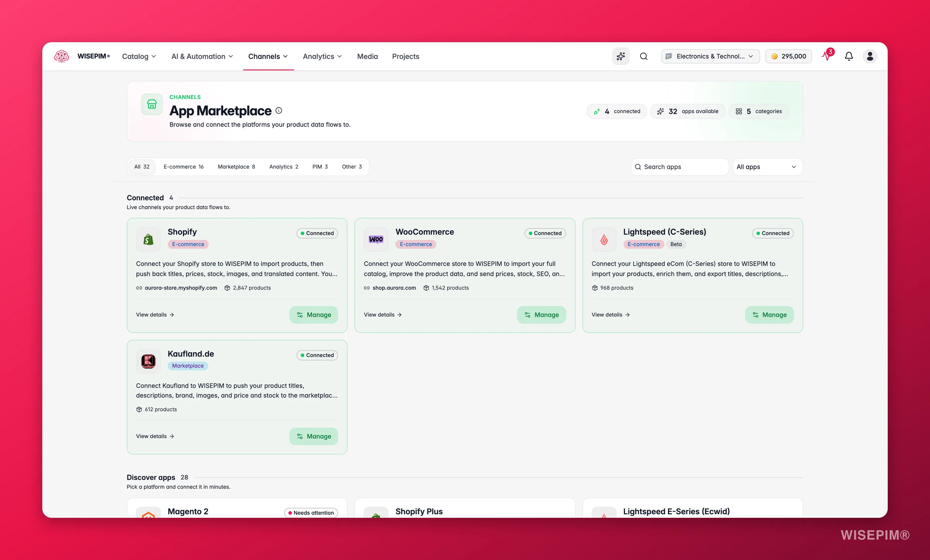Click the Connected status badge on Kaufland.de
930x560 pixels.
(x=317, y=355)
